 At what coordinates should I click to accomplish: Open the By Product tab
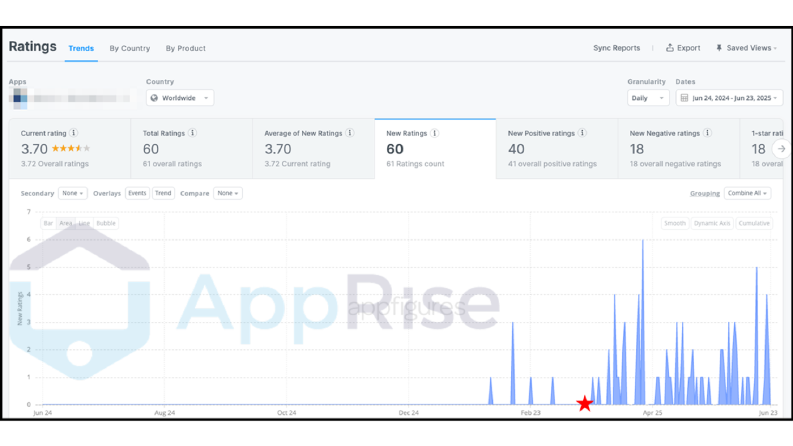(x=186, y=49)
